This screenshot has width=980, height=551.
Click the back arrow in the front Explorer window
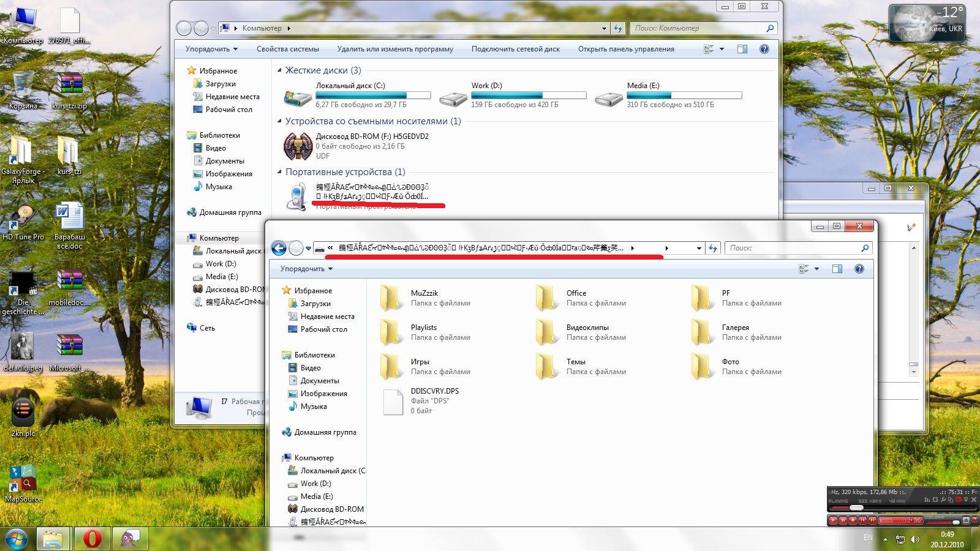pos(279,248)
